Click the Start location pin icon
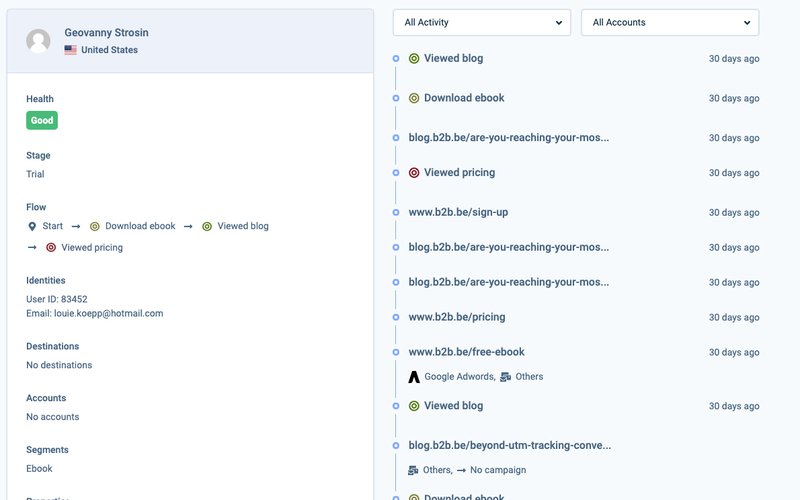800x500 pixels. coord(32,226)
